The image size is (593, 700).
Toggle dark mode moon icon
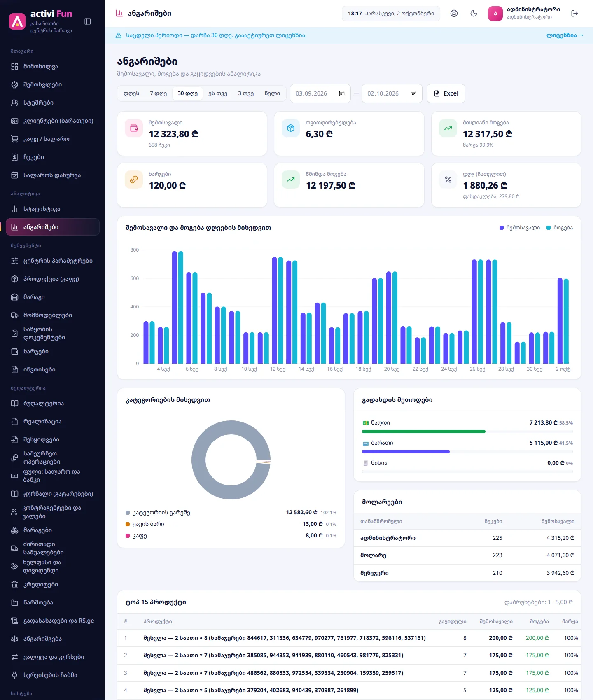(x=474, y=13)
